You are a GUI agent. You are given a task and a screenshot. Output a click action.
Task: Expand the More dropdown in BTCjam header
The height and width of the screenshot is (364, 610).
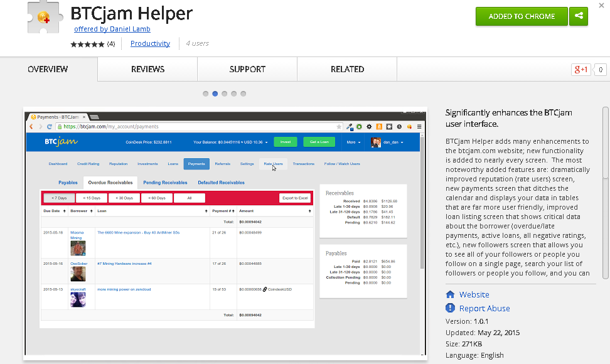(353, 142)
